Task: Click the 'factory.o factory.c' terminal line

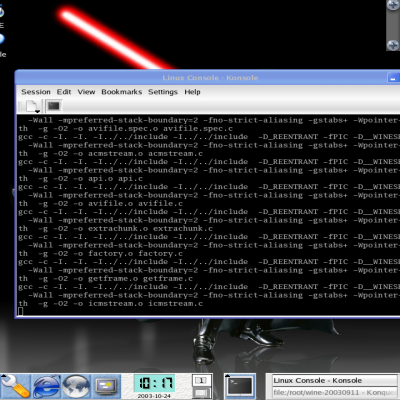Action: point(135,254)
